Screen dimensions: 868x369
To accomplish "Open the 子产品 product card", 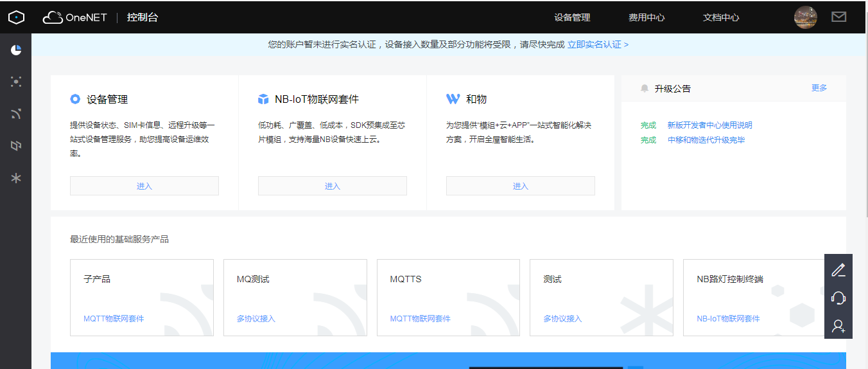I will click(x=142, y=298).
